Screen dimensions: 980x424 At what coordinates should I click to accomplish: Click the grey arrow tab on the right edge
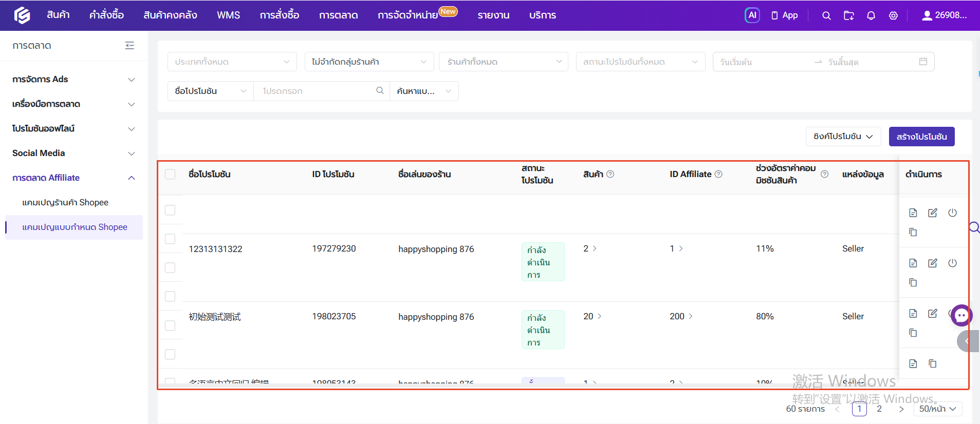coord(968,341)
